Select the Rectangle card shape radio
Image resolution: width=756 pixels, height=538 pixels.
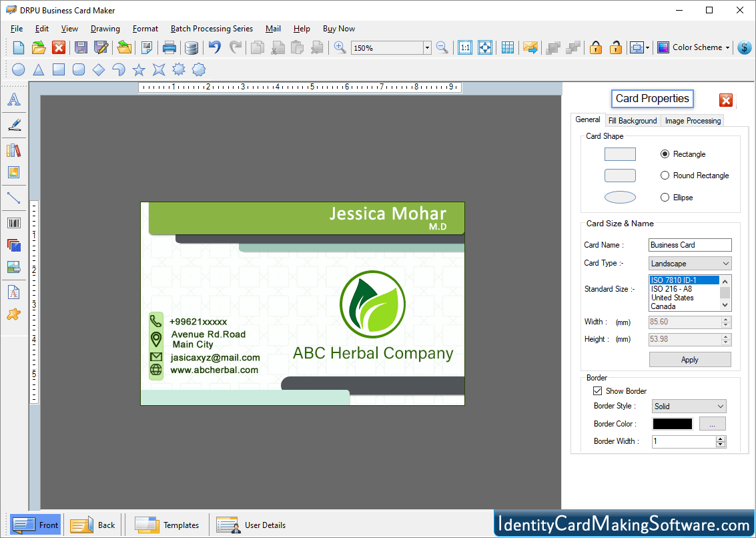[x=665, y=154]
